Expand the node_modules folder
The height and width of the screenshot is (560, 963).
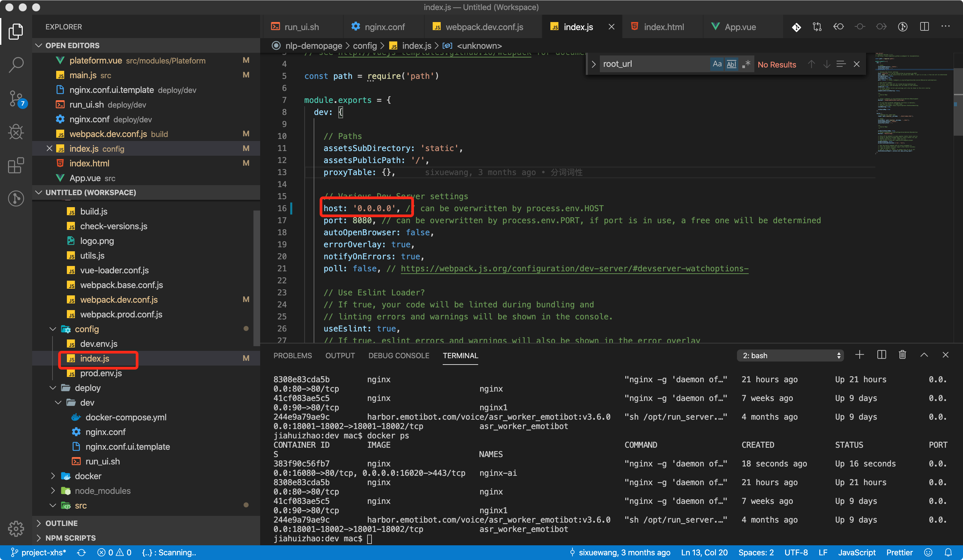click(102, 491)
